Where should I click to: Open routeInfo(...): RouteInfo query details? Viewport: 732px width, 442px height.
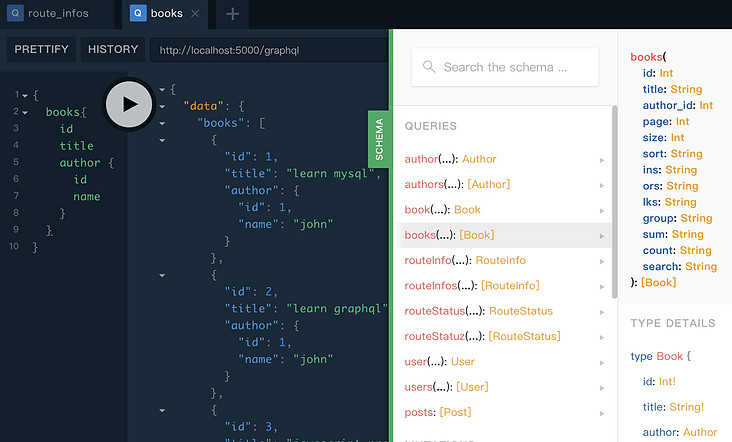(465, 260)
